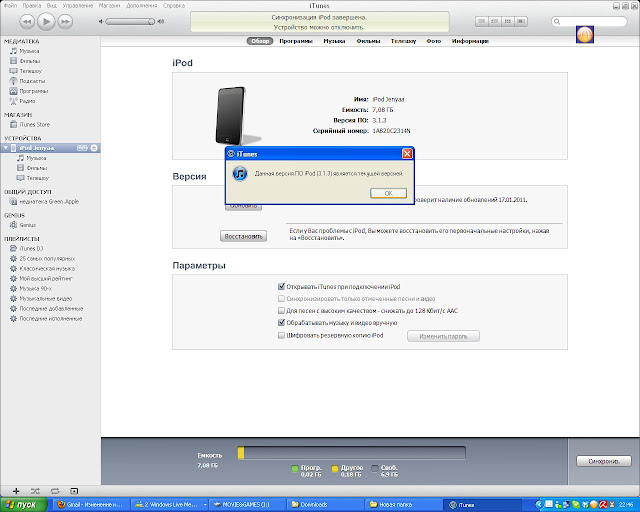
Task: Click the Синхронизировать button
Action: pos(604,461)
